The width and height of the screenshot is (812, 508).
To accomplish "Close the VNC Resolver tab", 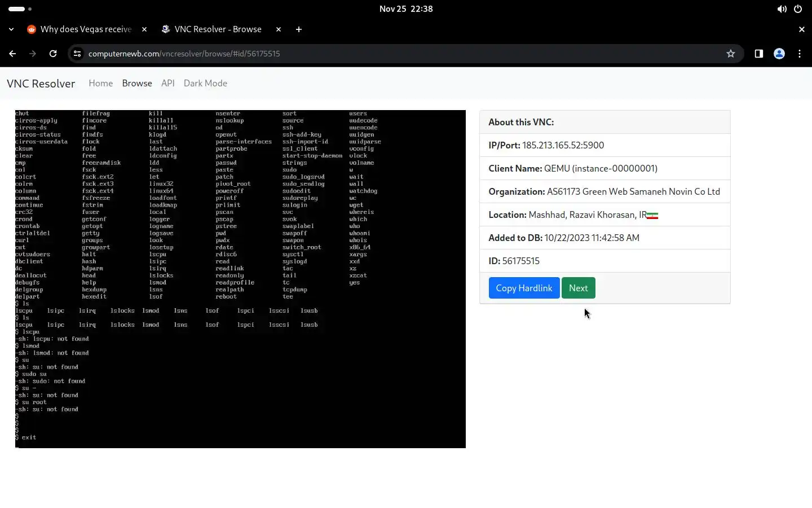I will click(x=279, y=29).
